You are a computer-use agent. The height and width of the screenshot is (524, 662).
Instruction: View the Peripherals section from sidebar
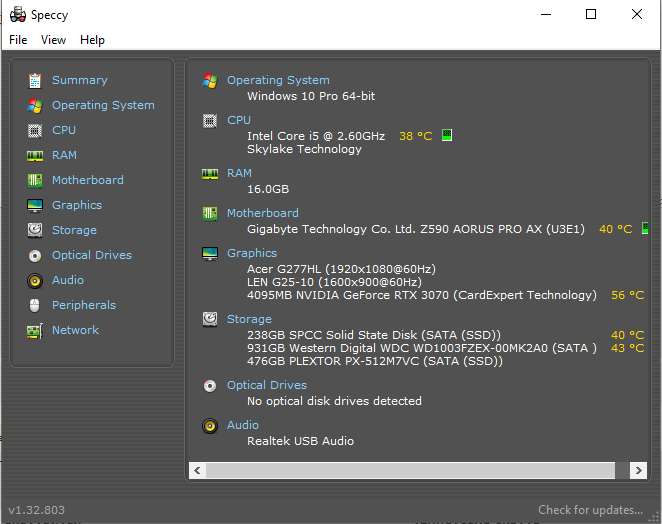point(84,305)
